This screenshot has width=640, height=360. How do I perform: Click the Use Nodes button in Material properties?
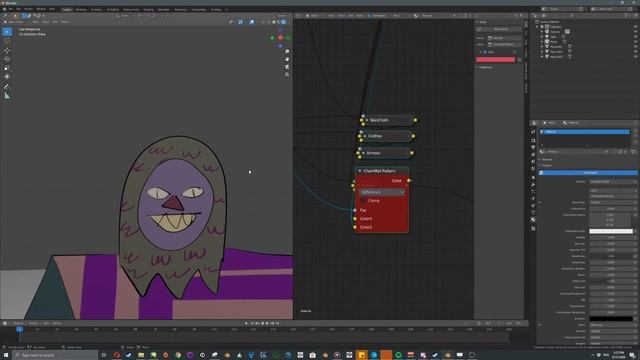coord(588,173)
